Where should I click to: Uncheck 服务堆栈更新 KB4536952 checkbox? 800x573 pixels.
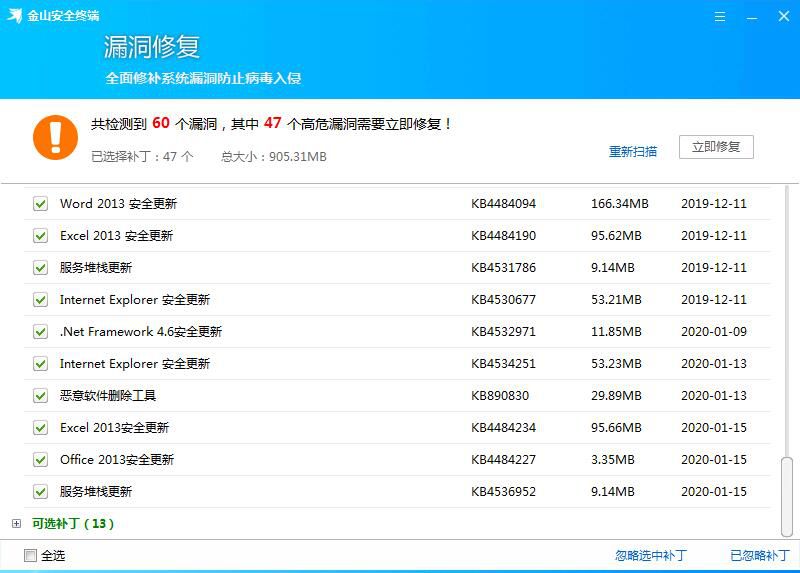pyautogui.click(x=40, y=491)
